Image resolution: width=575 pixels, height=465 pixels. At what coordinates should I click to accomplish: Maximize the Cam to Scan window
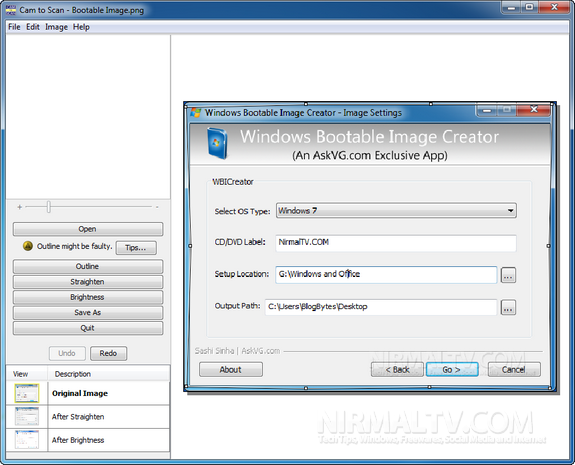tap(530, 7)
